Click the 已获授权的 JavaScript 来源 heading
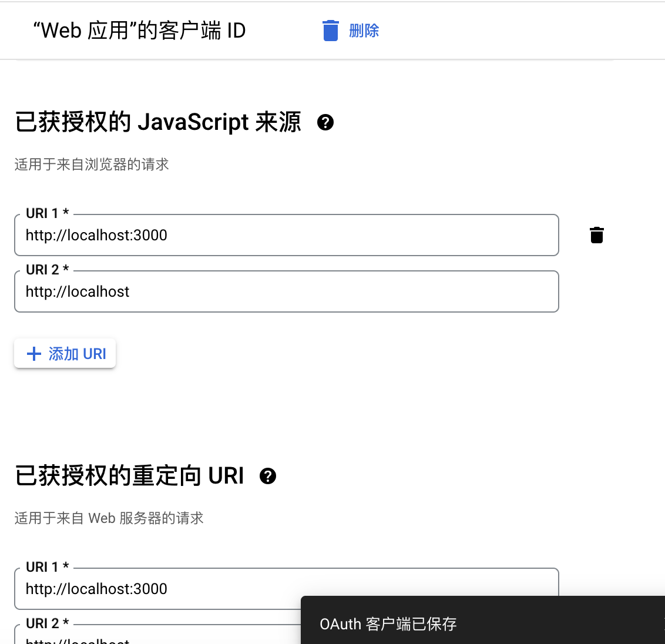Image resolution: width=665 pixels, height=644 pixels. tap(158, 122)
